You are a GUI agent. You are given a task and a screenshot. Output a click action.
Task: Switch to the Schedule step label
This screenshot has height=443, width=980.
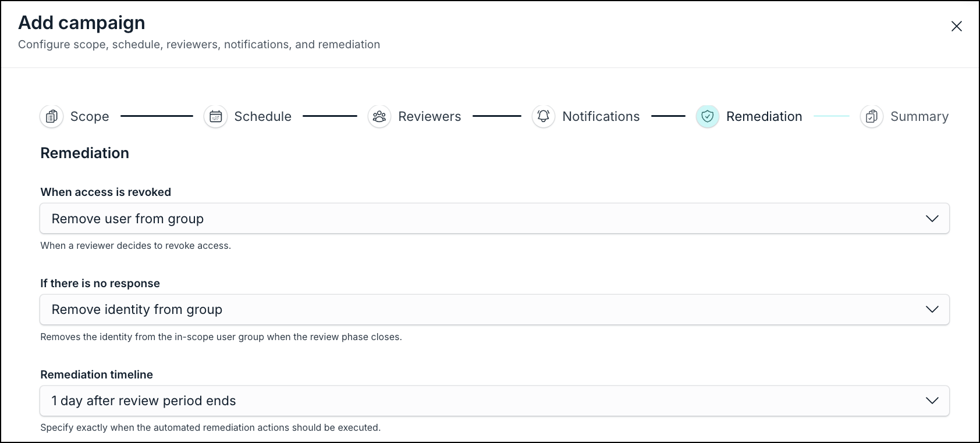[263, 116]
